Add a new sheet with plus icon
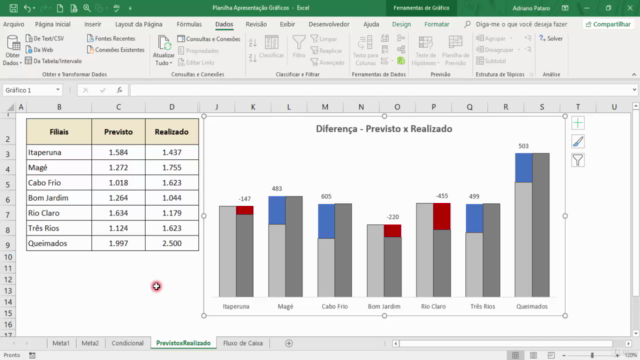This screenshot has height=360, width=640. 289,343
